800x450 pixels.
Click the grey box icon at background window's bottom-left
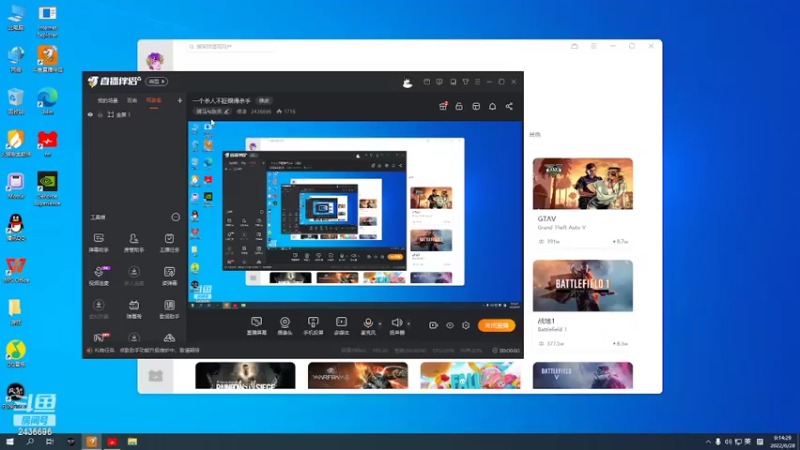[156, 376]
